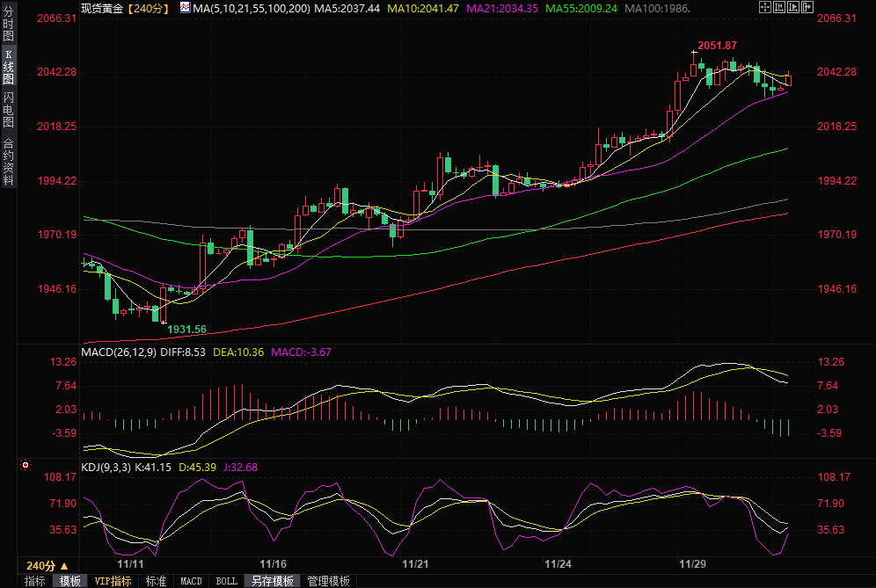Click the 2051.87 high price label

click(x=717, y=46)
